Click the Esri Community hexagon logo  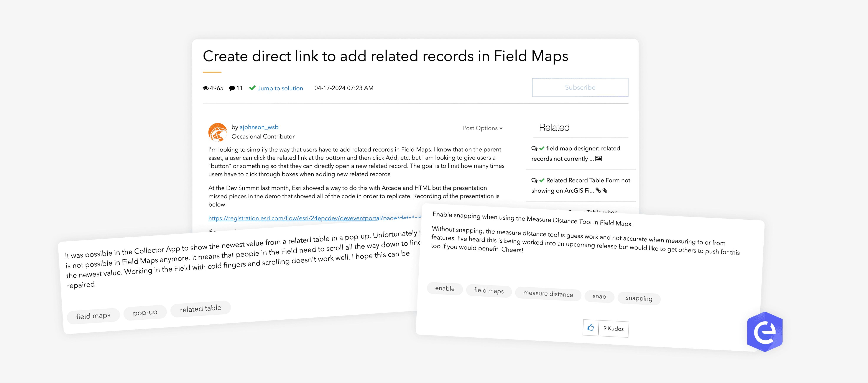click(764, 332)
